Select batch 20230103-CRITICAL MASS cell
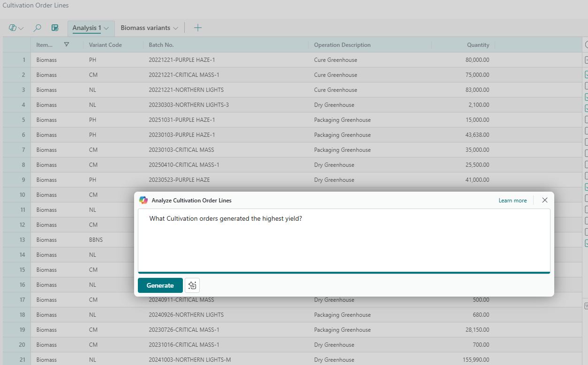 181,150
